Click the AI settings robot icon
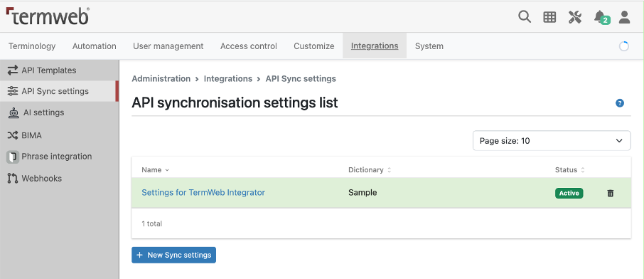 tap(14, 112)
